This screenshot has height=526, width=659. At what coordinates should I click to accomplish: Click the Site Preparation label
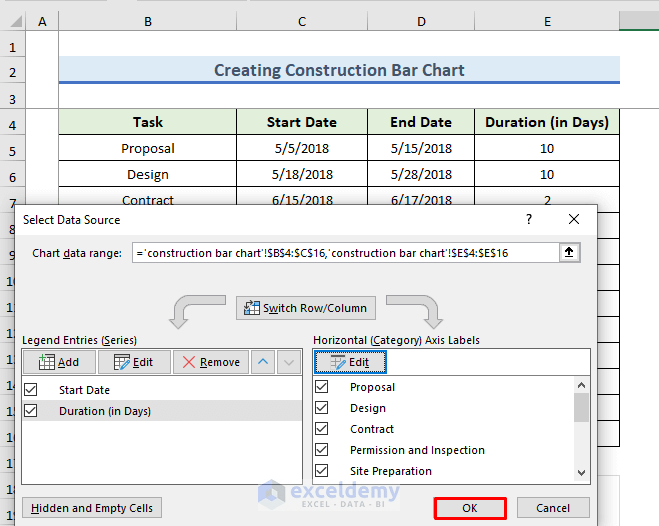pos(391,471)
